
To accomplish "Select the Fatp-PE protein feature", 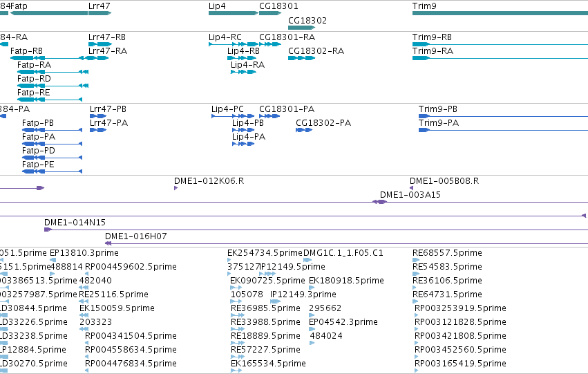I will pyautogui.click(x=52, y=171).
